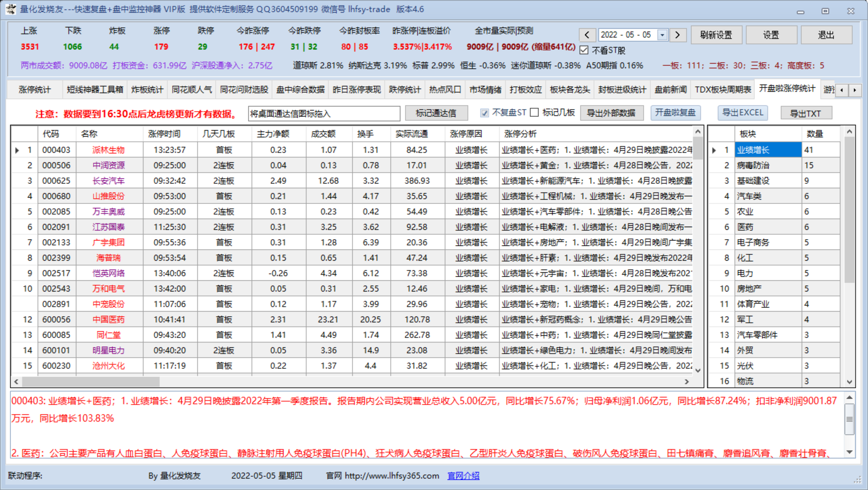Screen dimensions: 868x490
Task: Select sector row 基础建设
Action: [x=774, y=181]
